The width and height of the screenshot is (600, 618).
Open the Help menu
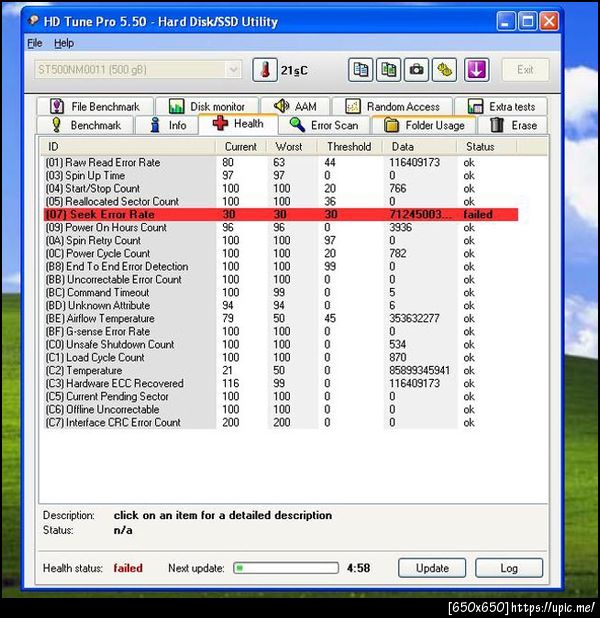64,43
